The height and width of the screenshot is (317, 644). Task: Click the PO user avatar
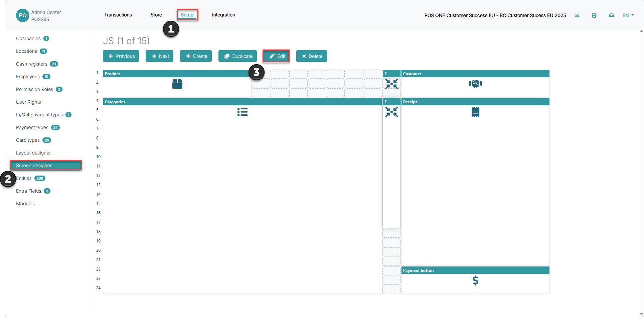[23, 15]
